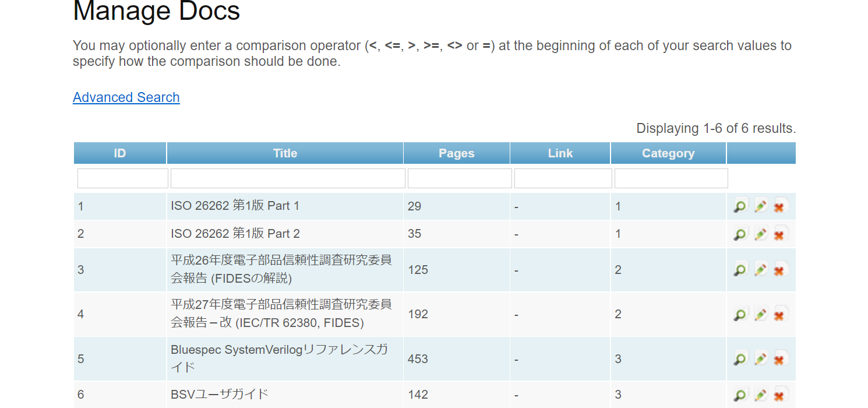Edit the row with ID 3
This screenshot has width=868, height=408.
tap(760, 270)
